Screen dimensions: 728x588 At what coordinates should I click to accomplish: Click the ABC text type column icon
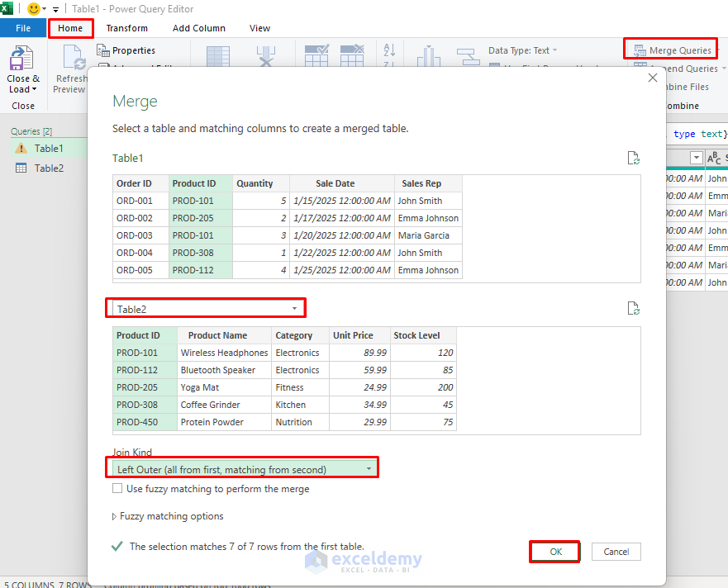click(714, 158)
